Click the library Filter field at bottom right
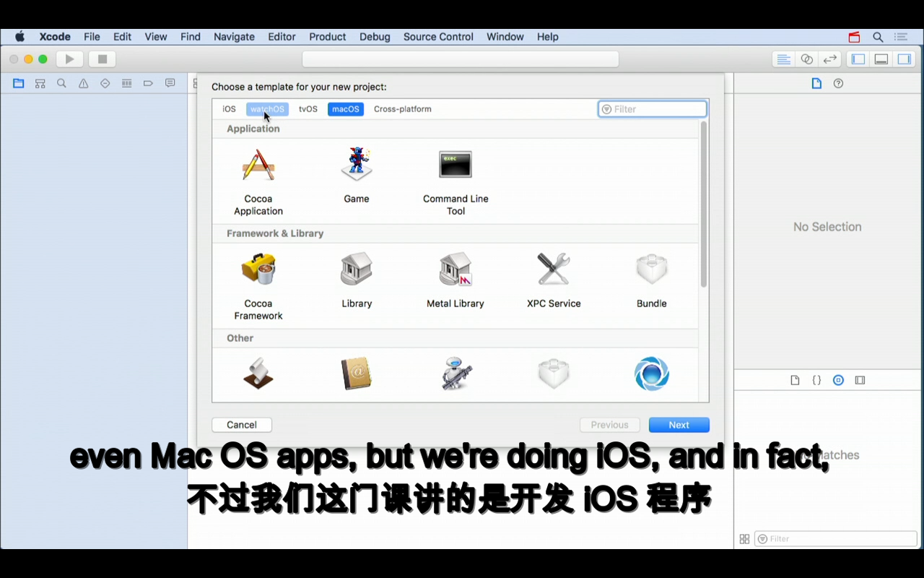Screen dimensions: 924x578 (x=836, y=539)
